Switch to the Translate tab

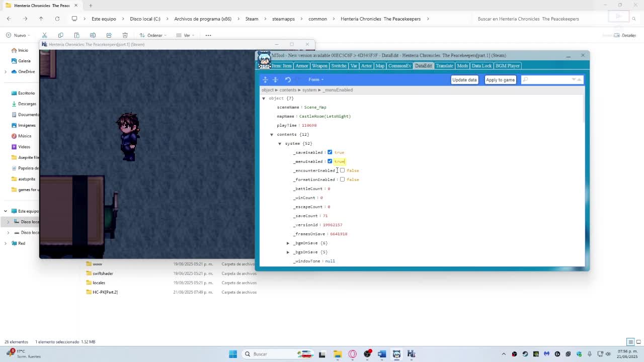(444, 66)
